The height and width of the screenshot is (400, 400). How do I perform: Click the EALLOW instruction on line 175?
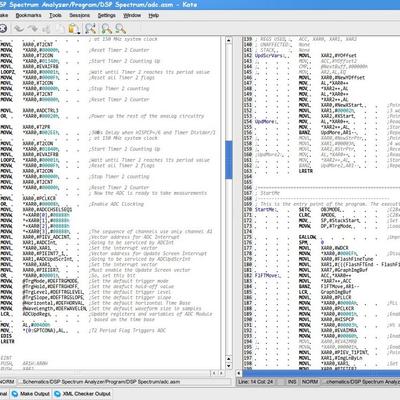307,237
